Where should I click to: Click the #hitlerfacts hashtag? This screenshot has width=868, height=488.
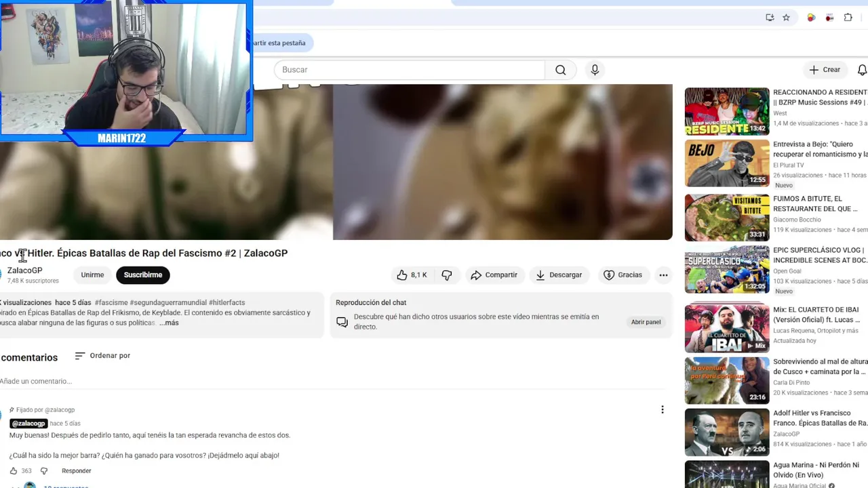227,302
